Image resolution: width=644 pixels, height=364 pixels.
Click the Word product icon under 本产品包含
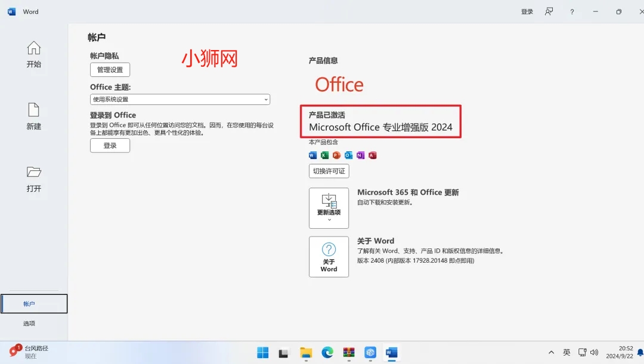pyautogui.click(x=312, y=155)
